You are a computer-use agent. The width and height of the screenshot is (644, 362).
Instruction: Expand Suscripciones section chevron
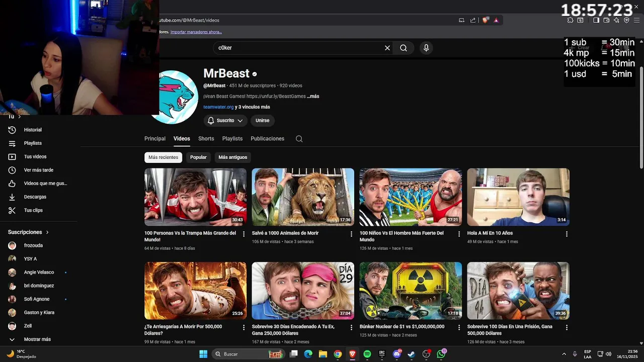click(48, 232)
